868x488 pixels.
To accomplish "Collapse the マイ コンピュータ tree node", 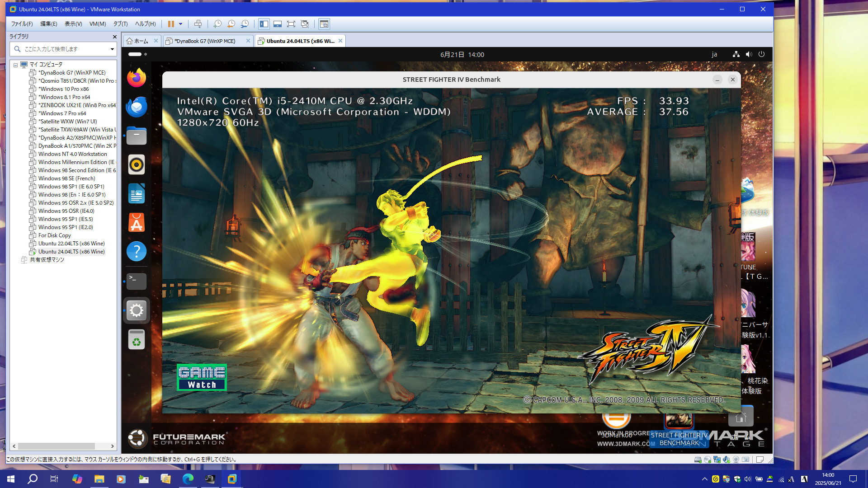I will pos(15,65).
